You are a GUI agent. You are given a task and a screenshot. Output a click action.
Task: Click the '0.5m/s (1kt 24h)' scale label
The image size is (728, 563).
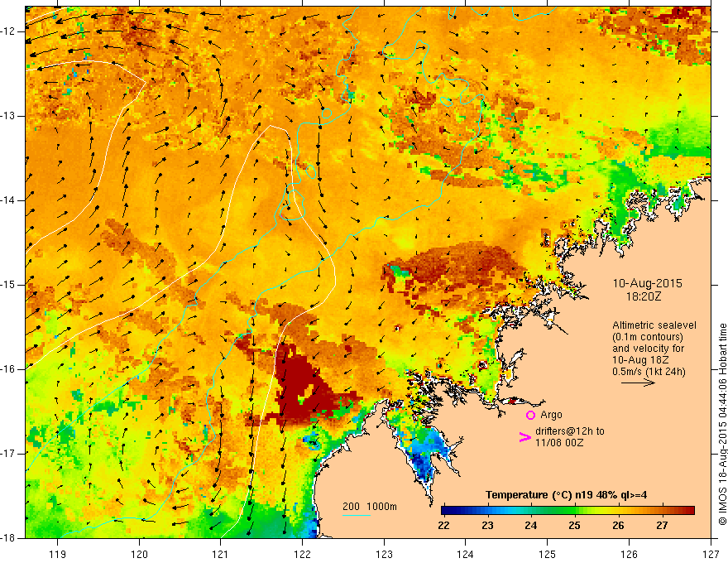pos(649,372)
